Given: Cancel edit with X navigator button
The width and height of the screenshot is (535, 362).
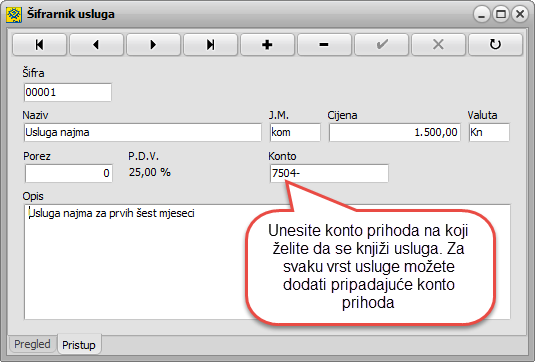Looking at the screenshot, I should (438, 44).
